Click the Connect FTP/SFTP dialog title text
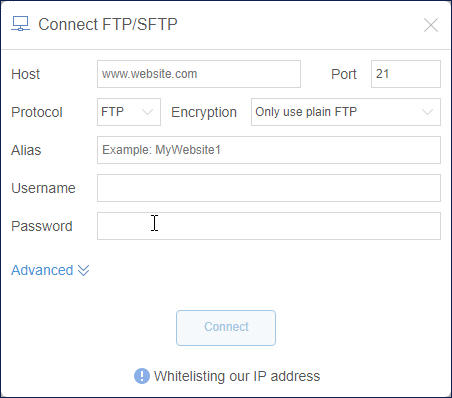This screenshot has height=398, width=452. click(x=108, y=24)
